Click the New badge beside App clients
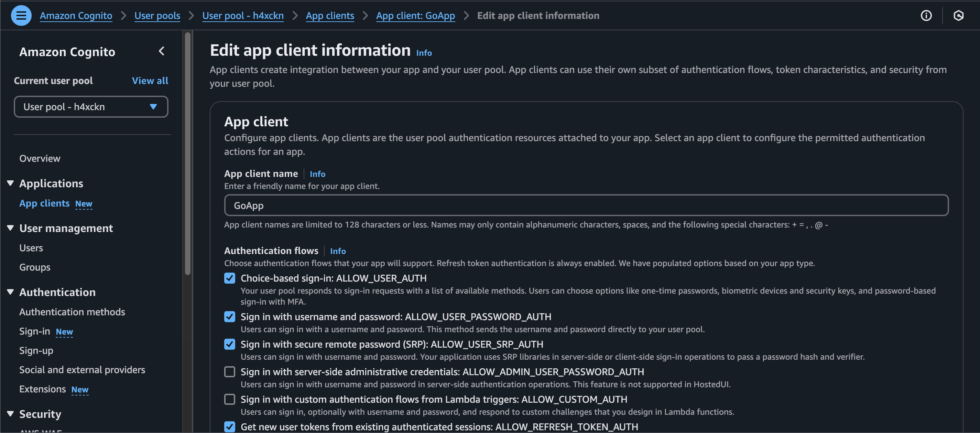 coord(84,204)
